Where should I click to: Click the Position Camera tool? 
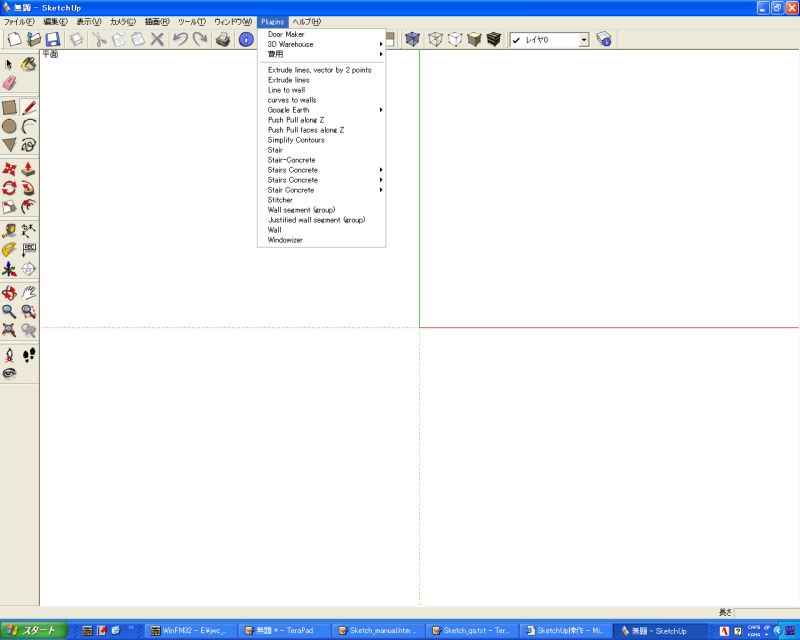click(9, 354)
